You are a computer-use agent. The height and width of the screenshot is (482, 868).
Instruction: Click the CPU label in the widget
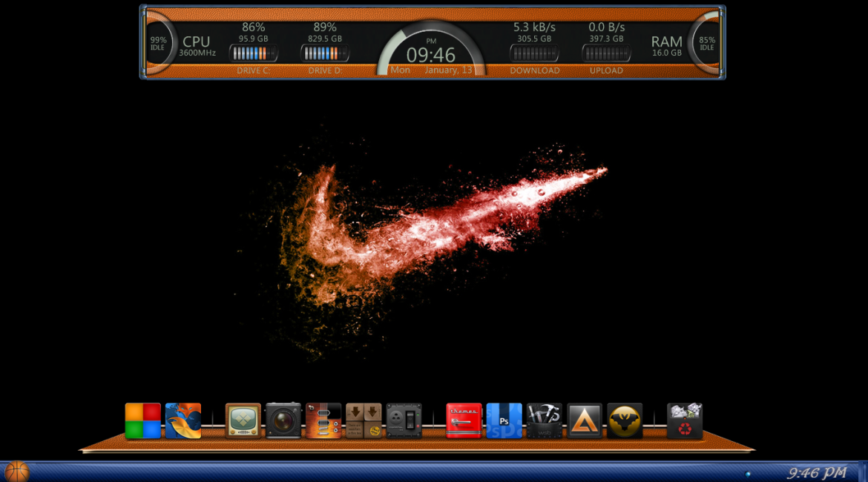197,42
